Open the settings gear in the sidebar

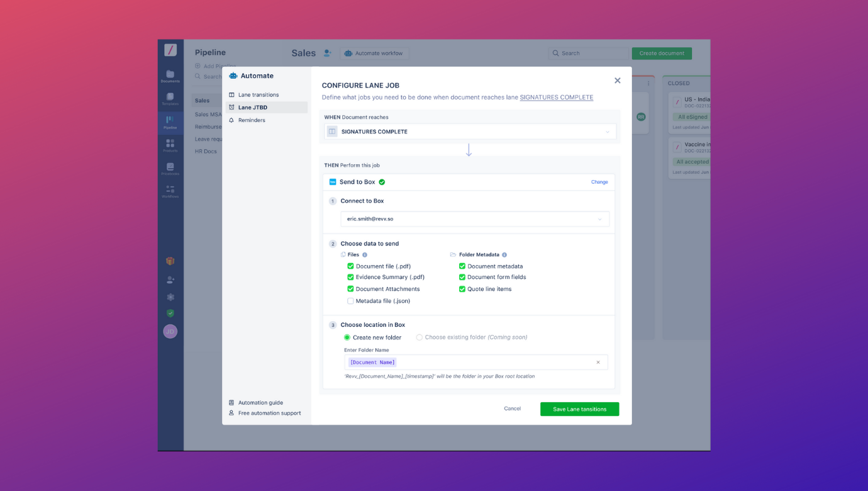(170, 295)
